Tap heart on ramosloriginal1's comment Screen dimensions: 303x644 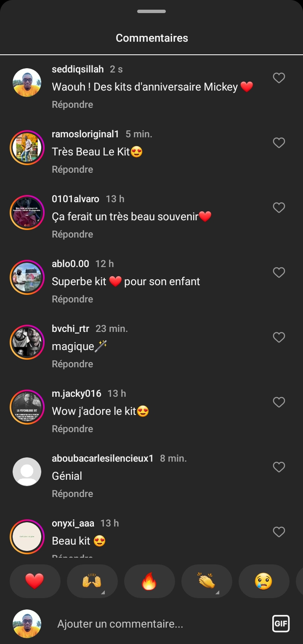point(279,143)
